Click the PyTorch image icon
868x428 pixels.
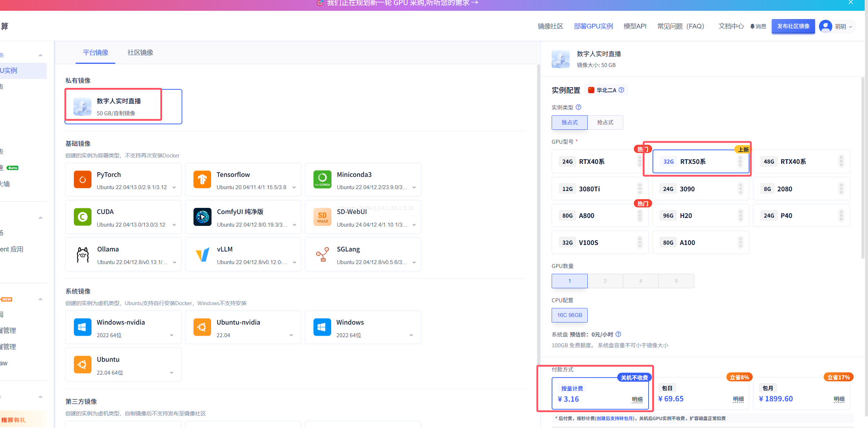(83, 179)
